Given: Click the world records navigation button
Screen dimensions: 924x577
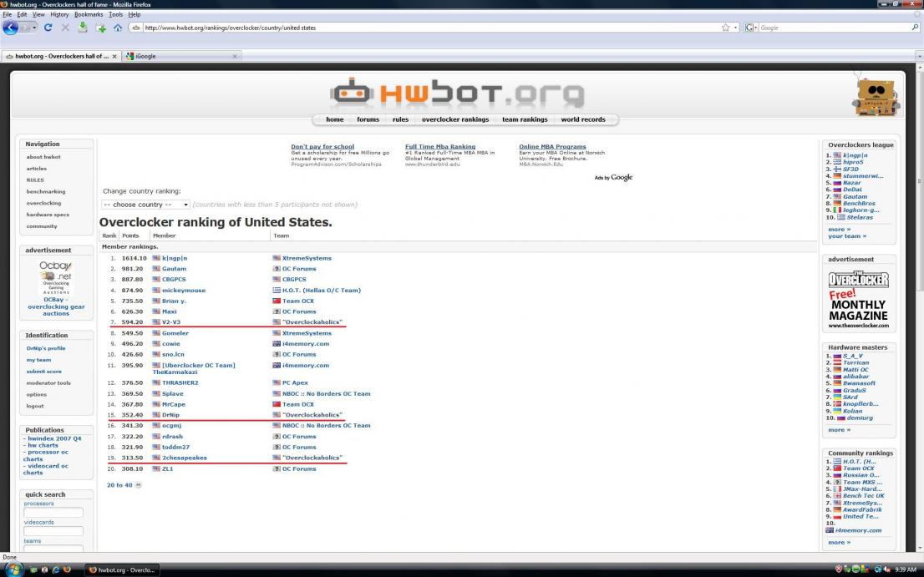Looking at the screenshot, I should pos(583,119).
